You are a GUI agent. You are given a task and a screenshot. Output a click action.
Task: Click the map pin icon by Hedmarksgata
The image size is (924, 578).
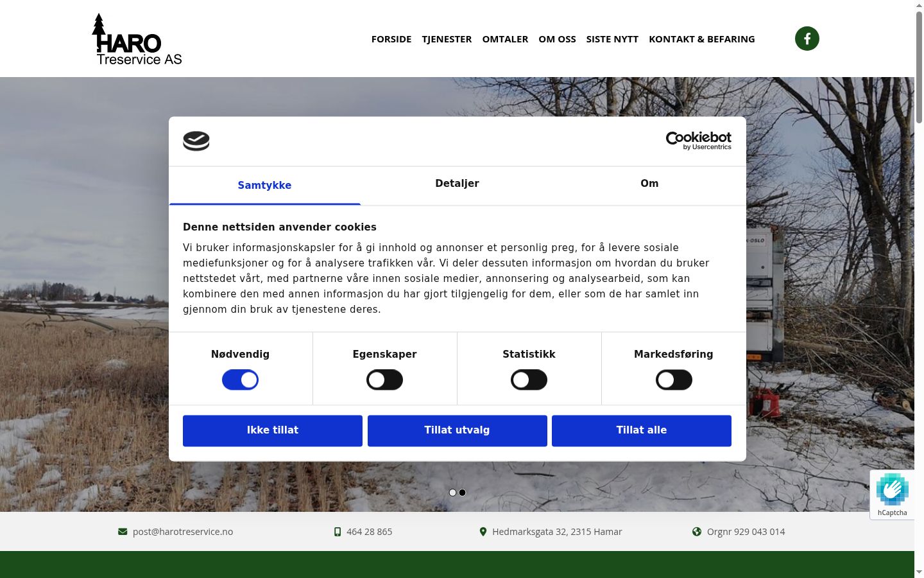tap(483, 532)
